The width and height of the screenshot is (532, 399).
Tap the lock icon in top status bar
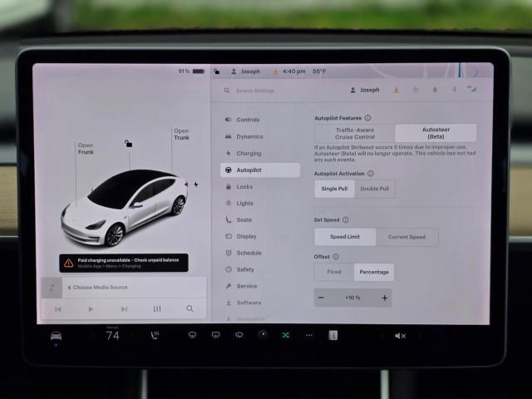216,71
